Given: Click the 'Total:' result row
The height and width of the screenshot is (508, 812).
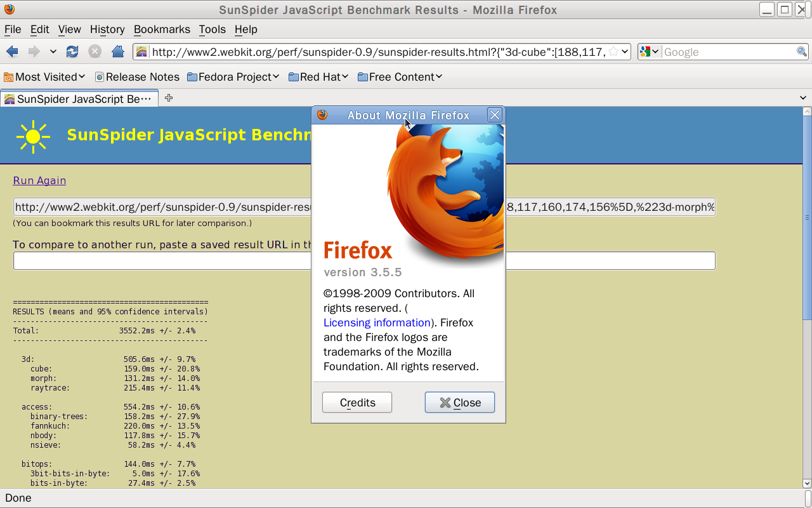Looking at the screenshot, I should click(104, 330).
